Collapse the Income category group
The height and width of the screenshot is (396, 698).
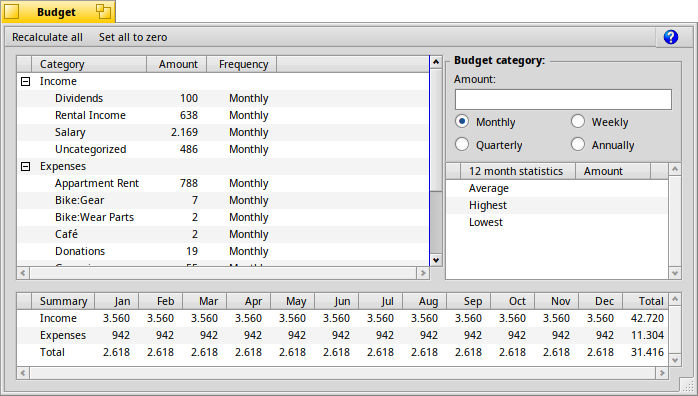coord(26,81)
